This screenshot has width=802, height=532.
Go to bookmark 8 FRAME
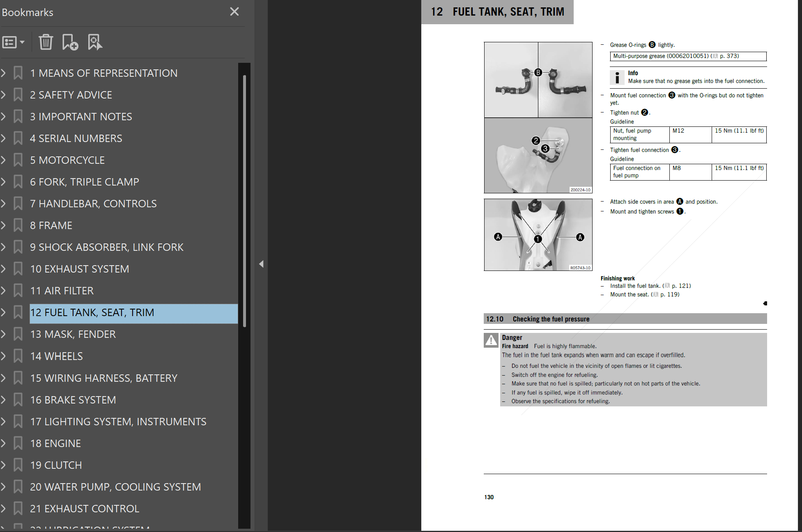pyautogui.click(x=51, y=225)
